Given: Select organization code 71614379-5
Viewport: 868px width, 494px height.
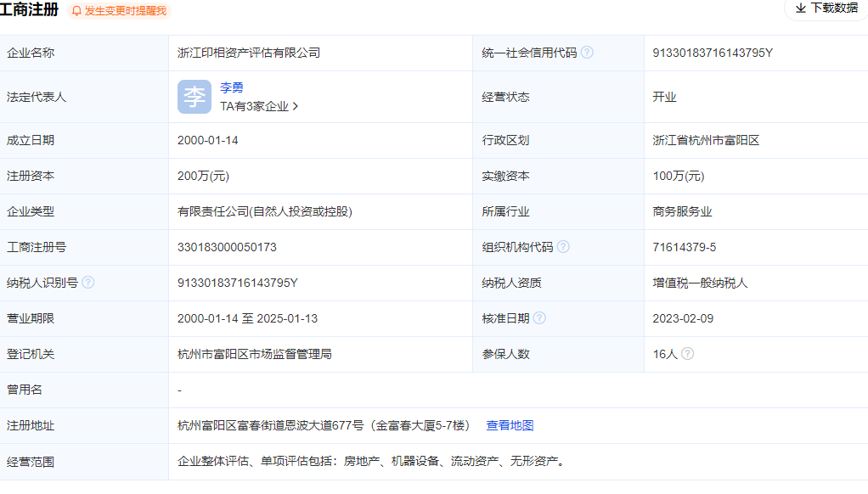Looking at the screenshot, I should [685, 247].
